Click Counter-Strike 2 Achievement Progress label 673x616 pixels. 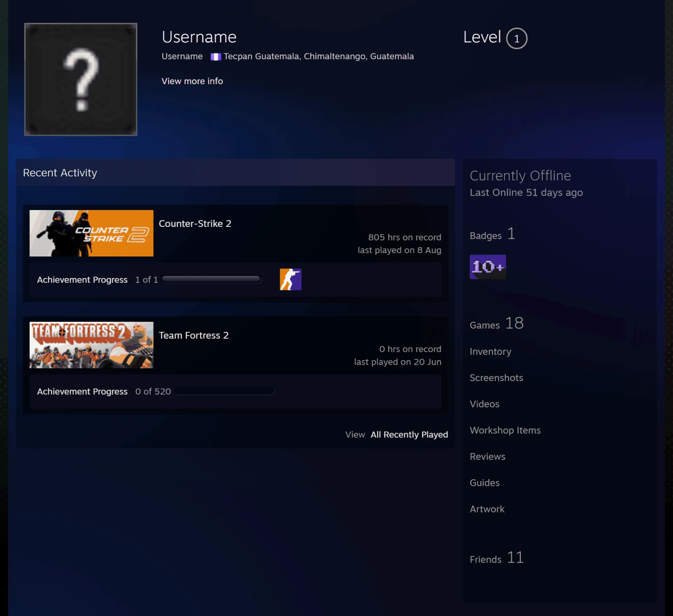(82, 280)
